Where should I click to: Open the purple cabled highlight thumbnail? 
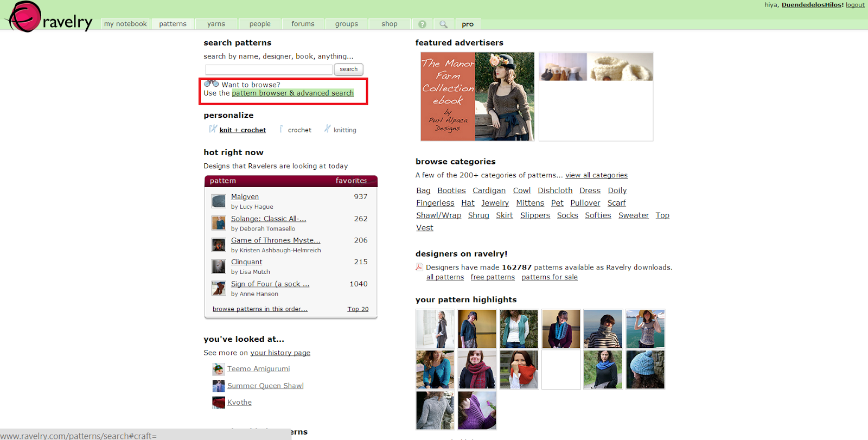(477, 411)
